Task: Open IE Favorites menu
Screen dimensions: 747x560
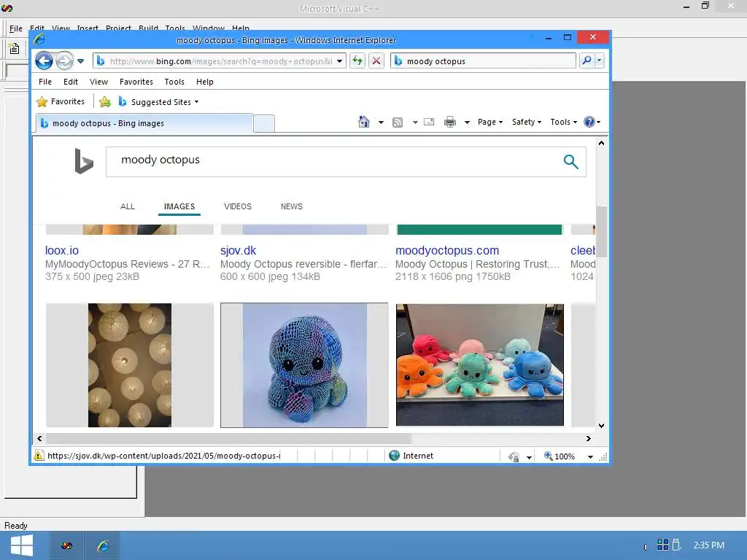Action: pos(136,82)
